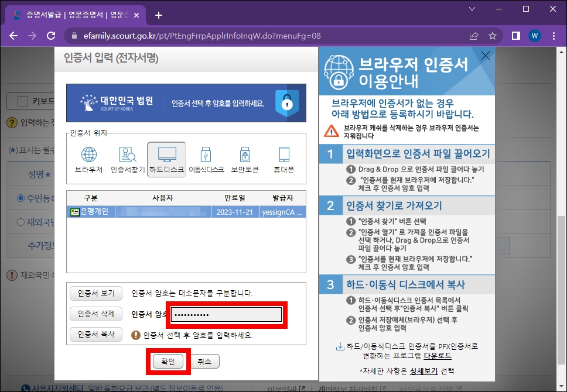Click the bookmark star in the address bar
Screen dimensions: 567x392
tap(491, 36)
